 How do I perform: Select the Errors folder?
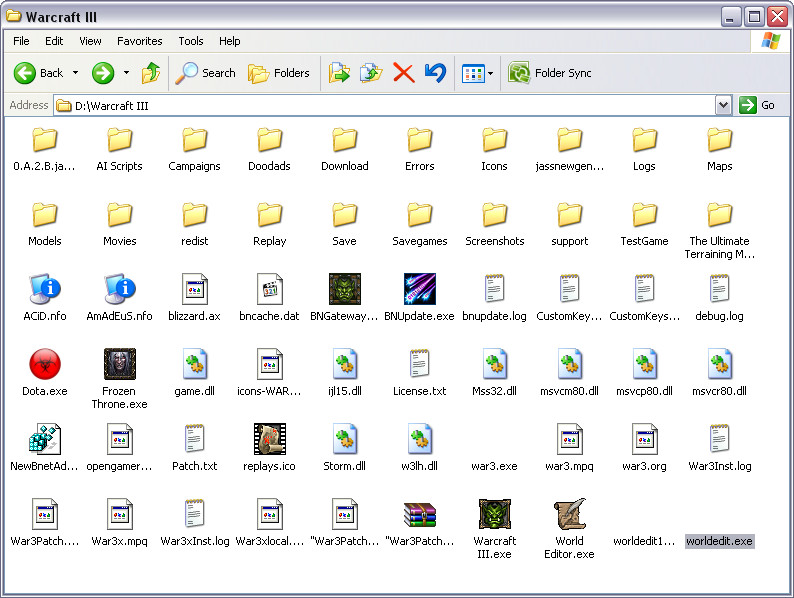click(419, 148)
